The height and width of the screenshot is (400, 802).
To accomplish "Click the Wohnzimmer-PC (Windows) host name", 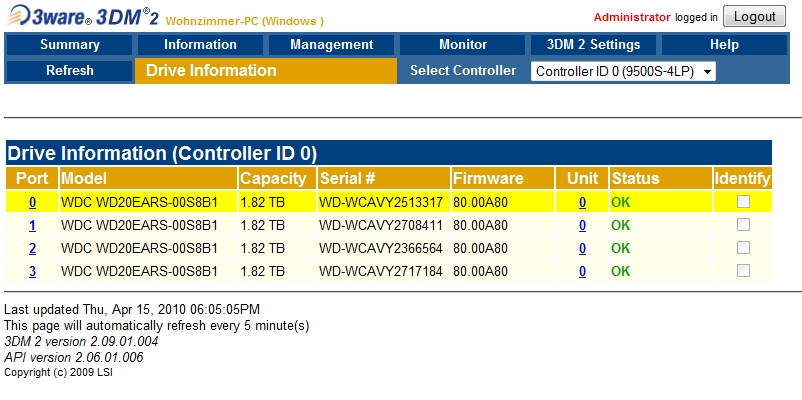I will 244,21.
